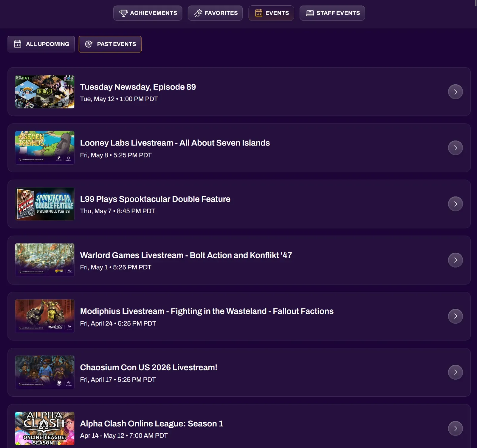Click the Chaosium Con thumbnail
This screenshot has width=477, height=448.
pos(45,372)
